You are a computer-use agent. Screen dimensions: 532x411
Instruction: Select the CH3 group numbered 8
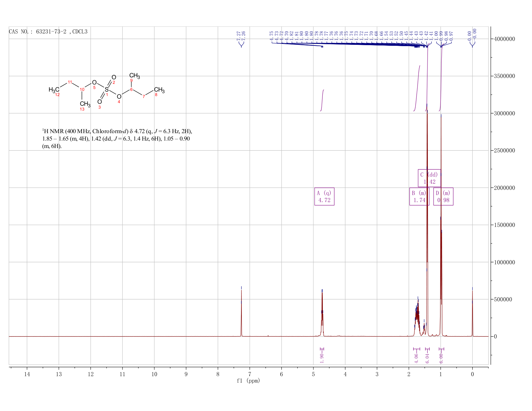[159, 90]
